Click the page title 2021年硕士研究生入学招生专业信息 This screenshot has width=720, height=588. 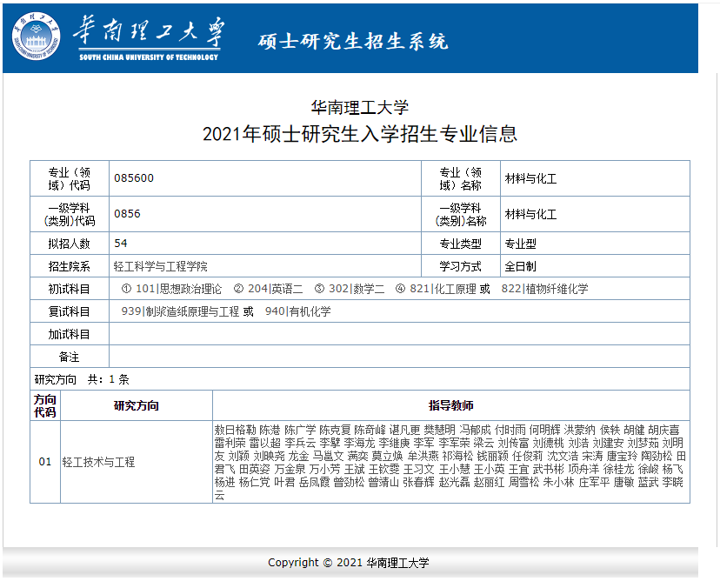(359, 134)
